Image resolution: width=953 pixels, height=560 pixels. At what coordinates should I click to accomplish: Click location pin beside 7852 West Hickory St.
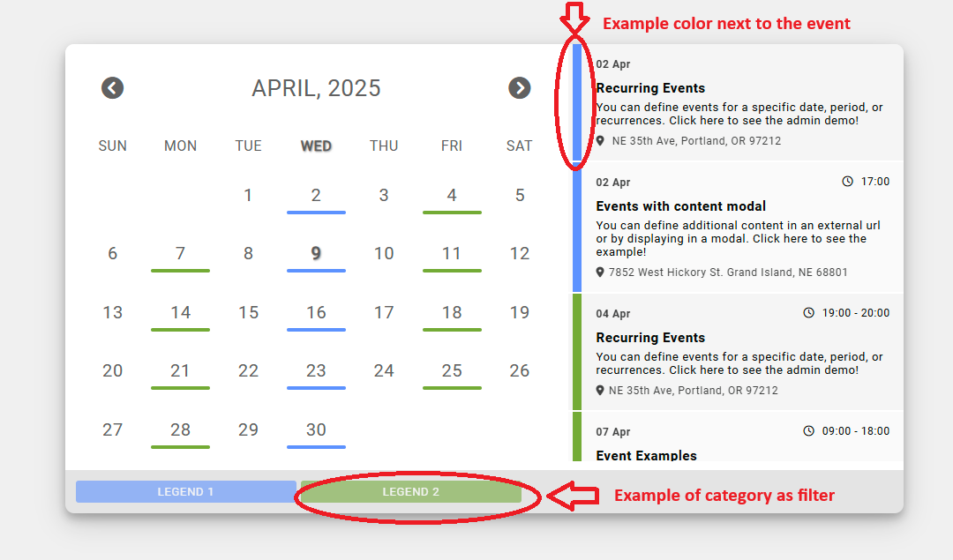(600, 273)
